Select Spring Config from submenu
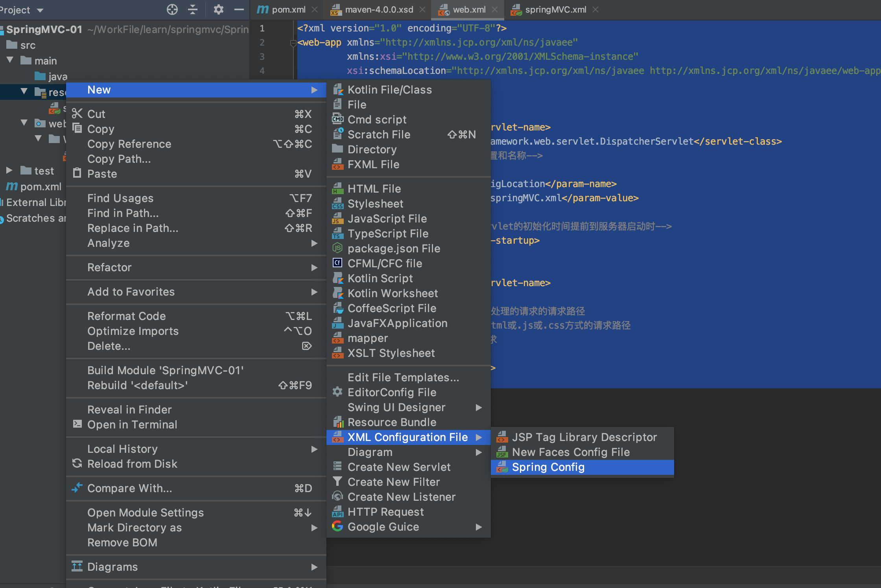The width and height of the screenshot is (881, 588). pos(548,467)
